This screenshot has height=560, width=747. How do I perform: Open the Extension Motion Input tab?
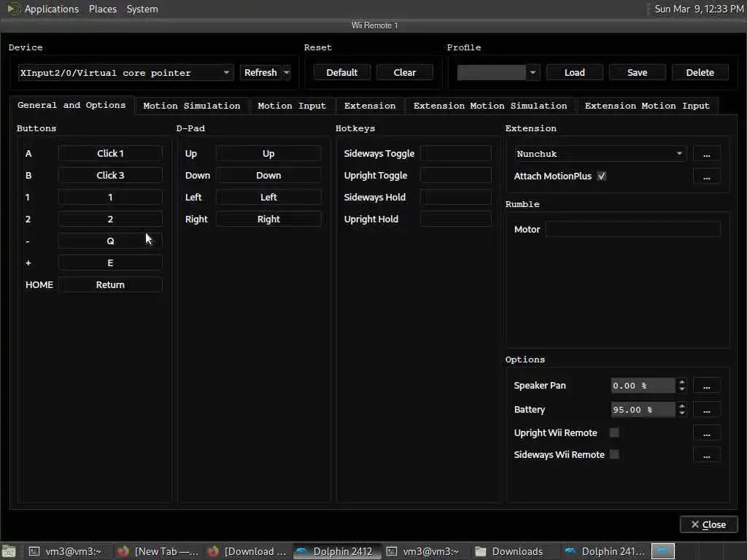[x=647, y=106]
